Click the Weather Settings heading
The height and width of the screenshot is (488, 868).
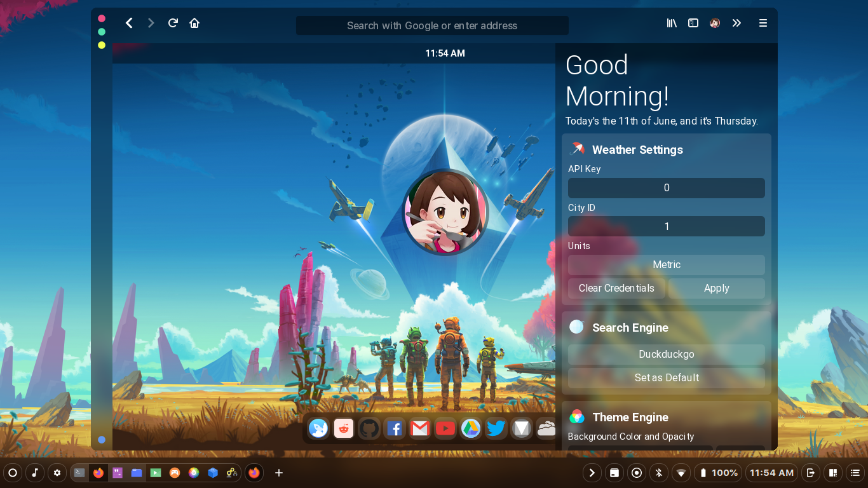[637, 150]
